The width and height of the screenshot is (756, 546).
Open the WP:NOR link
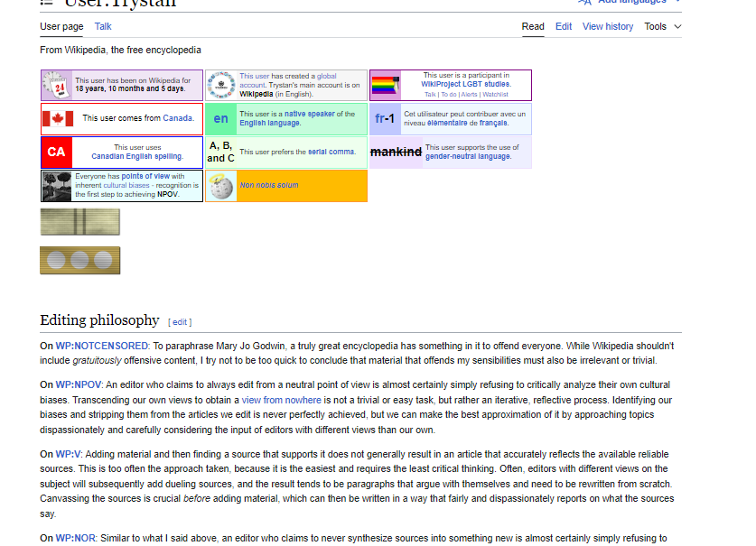[x=75, y=538]
